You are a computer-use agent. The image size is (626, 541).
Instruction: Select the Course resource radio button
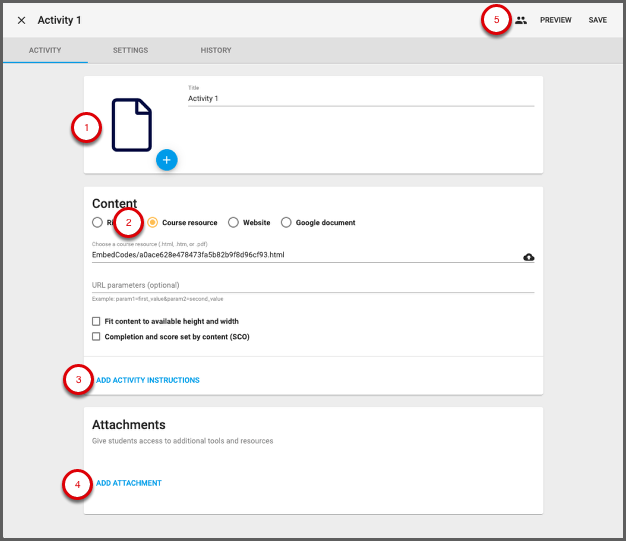[x=153, y=222]
